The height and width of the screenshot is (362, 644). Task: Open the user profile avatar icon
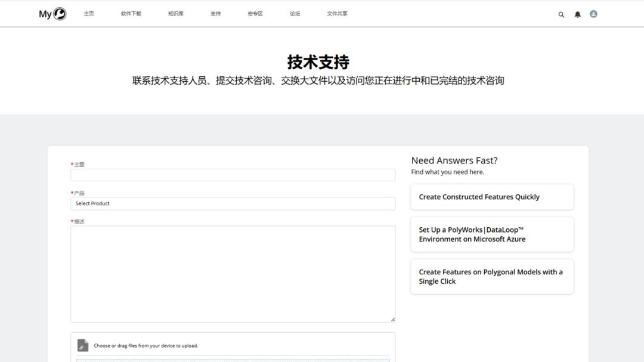tap(593, 14)
